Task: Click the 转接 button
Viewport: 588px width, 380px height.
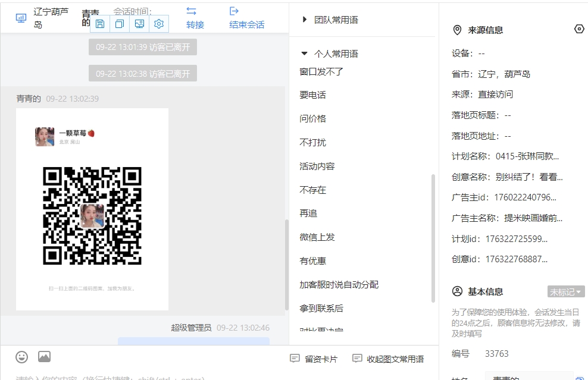Action: (195, 18)
